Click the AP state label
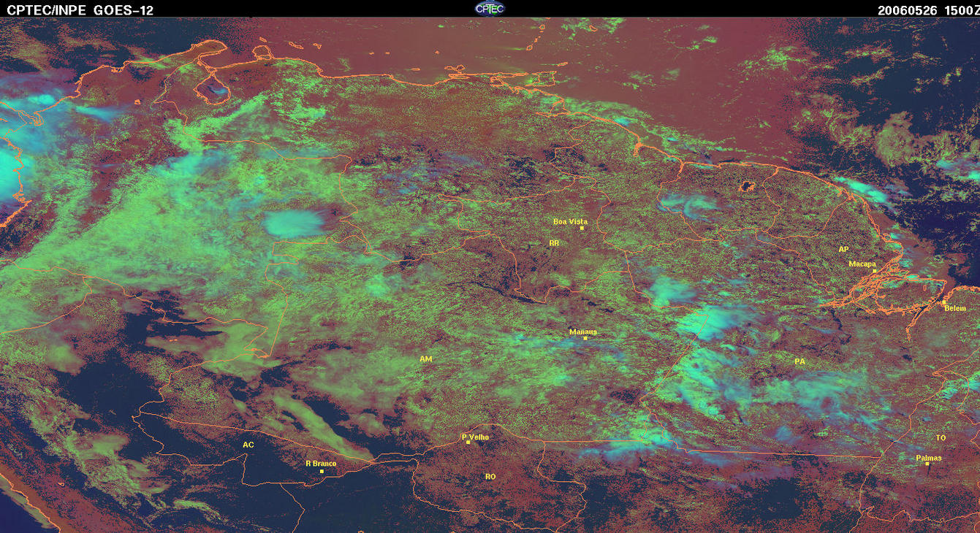The width and height of the screenshot is (980, 533). (x=843, y=250)
